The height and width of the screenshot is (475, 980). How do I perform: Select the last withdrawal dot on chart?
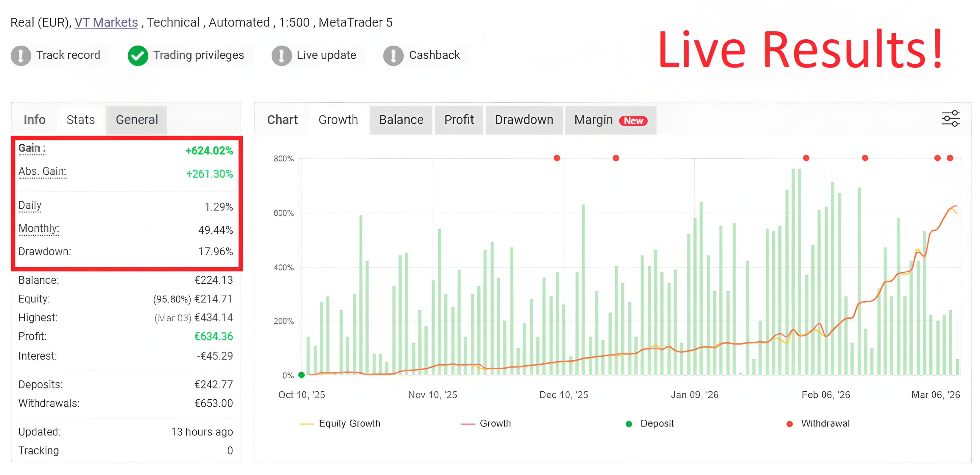[950, 158]
